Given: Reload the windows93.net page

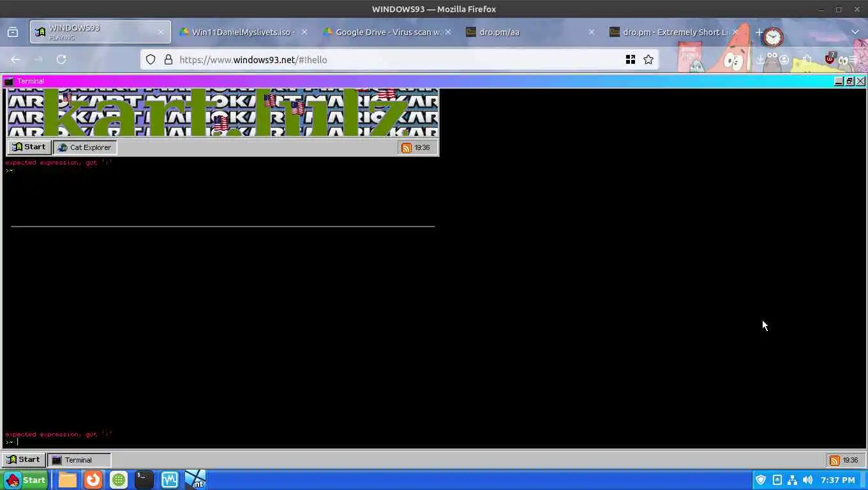Looking at the screenshot, I should pyautogui.click(x=61, y=59).
